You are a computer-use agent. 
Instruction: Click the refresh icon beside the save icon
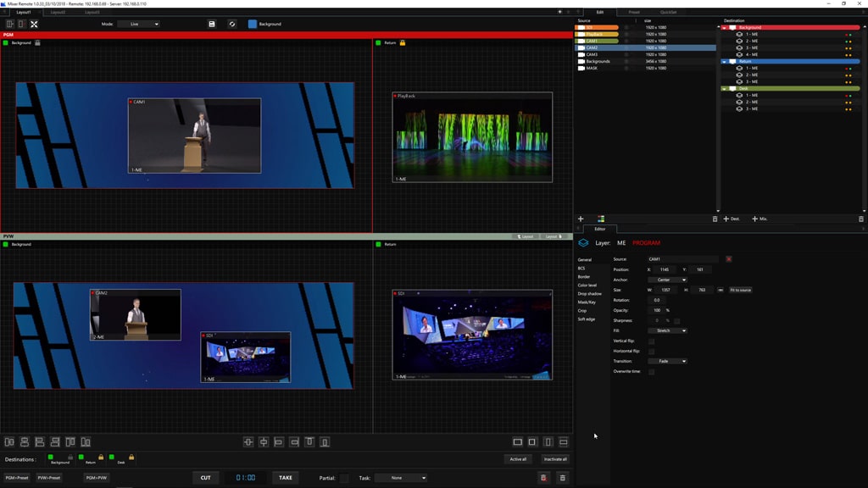pyautogui.click(x=231, y=24)
